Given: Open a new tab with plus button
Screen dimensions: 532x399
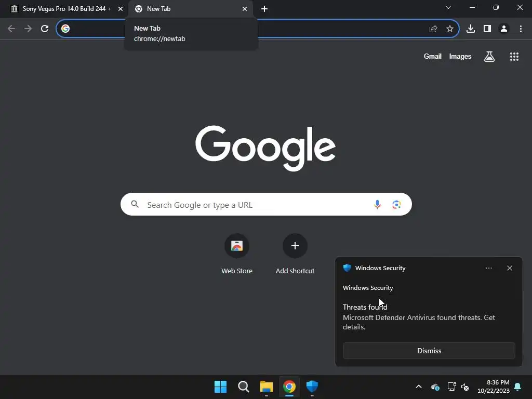Looking at the screenshot, I should (264, 9).
